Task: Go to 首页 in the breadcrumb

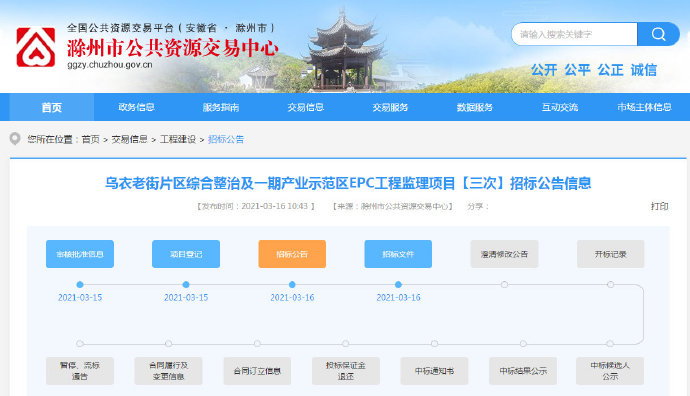Action: point(91,139)
